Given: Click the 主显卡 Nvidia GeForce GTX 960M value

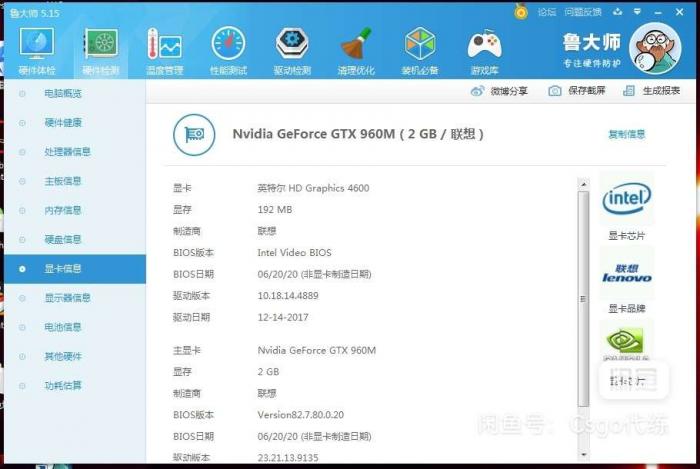Looking at the screenshot, I should click(317, 350).
